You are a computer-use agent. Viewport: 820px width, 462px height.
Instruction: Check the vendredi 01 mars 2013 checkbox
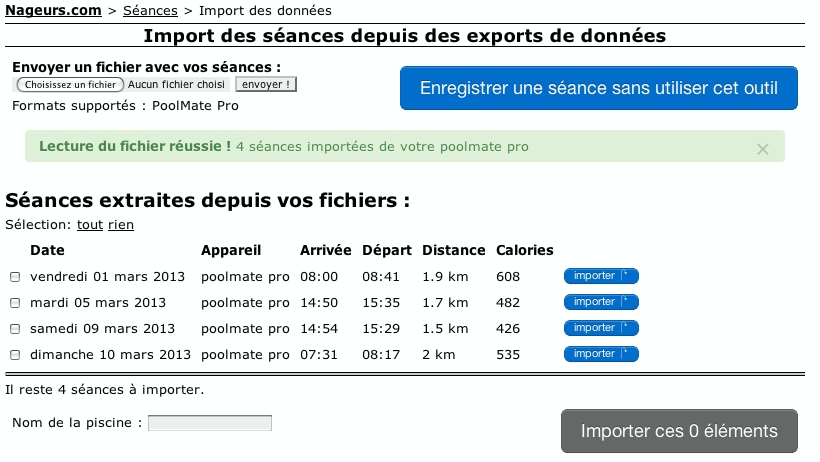(x=15, y=277)
